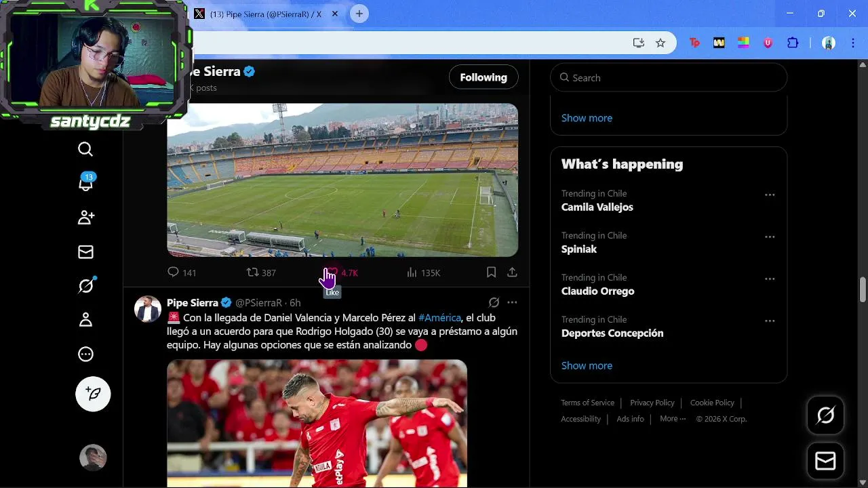Screen dimensions: 868x488
Task: Open Terms of Service link
Action: tap(587, 403)
